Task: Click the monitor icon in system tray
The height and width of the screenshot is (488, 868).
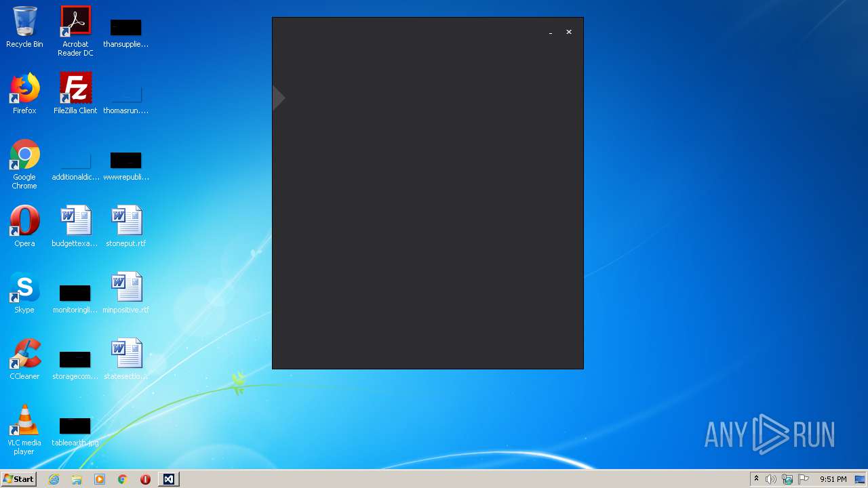Action: [860, 479]
